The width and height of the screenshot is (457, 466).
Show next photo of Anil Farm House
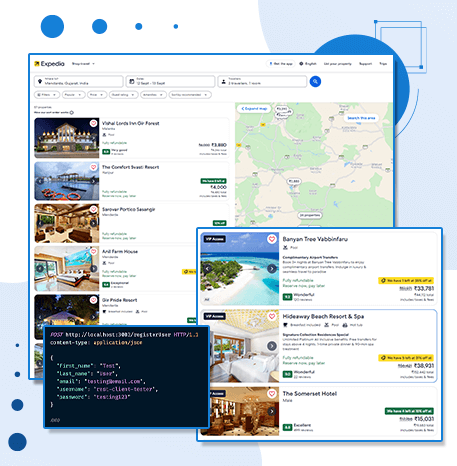pos(94,268)
